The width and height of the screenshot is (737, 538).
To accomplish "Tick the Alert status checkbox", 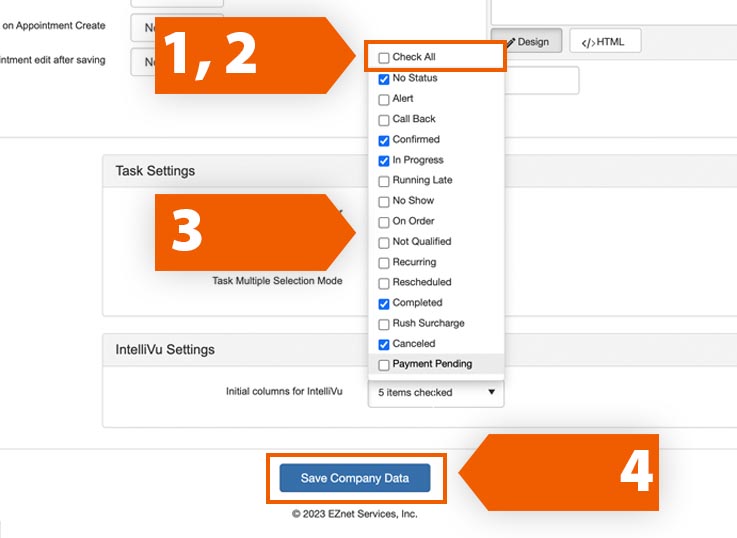I will pyautogui.click(x=384, y=99).
